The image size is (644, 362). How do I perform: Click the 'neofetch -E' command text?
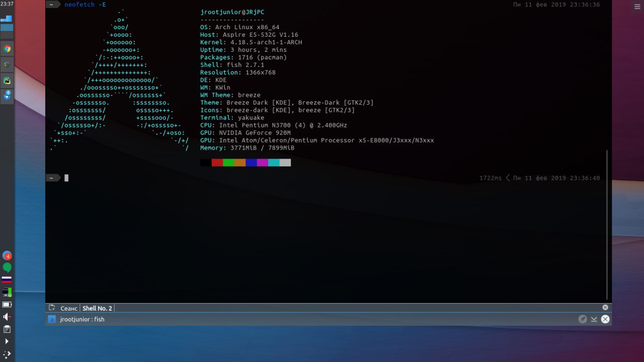85,5
